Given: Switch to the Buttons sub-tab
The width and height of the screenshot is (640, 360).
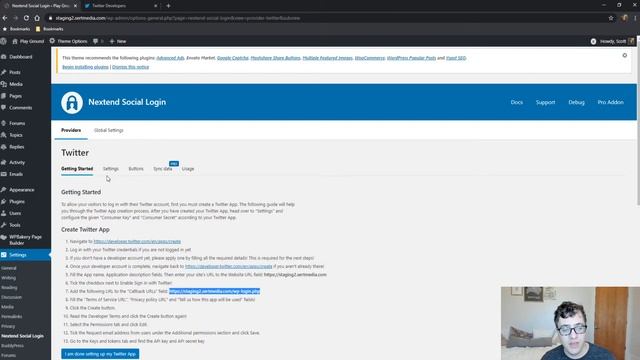Looking at the screenshot, I should pyautogui.click(x=136, y=169).
